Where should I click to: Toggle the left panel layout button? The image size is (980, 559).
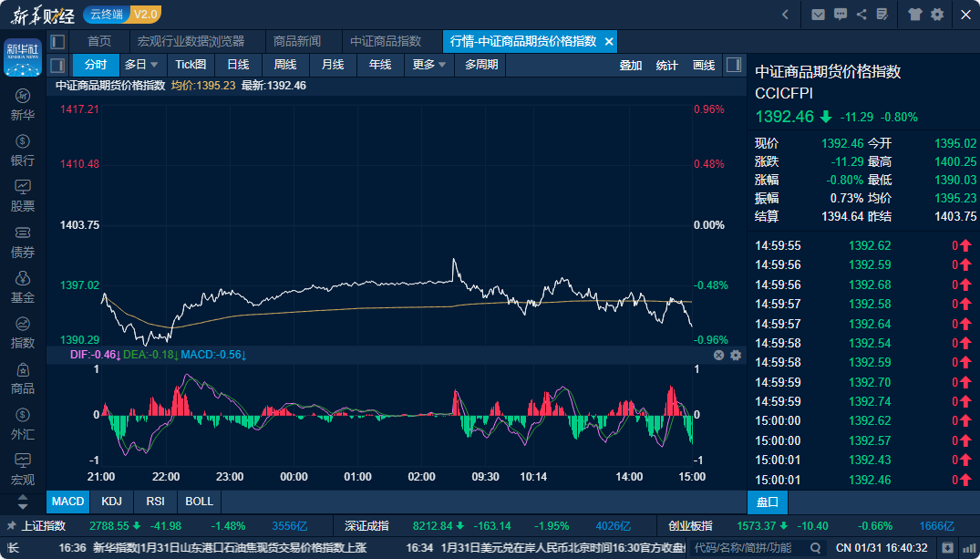click(x=57, y=65)
